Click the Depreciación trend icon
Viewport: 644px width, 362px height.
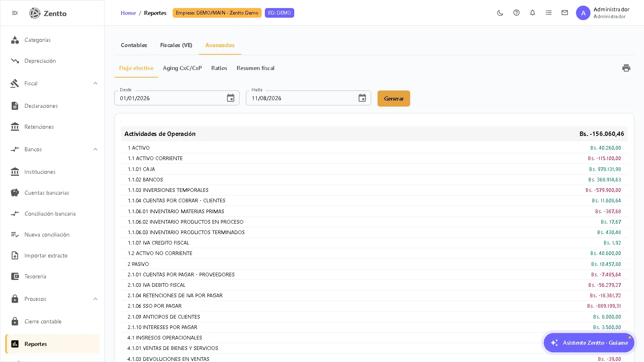click(15, 61)
